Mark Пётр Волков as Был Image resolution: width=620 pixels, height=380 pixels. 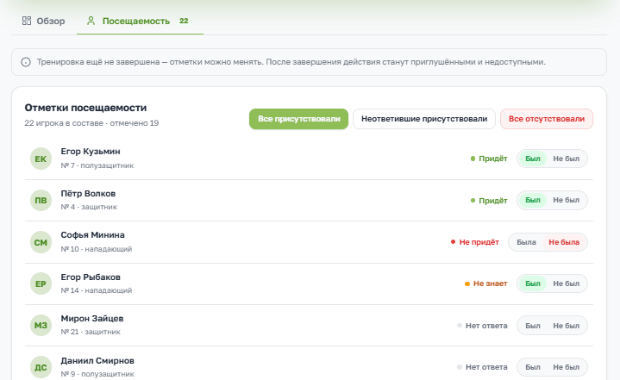[533, 200]
